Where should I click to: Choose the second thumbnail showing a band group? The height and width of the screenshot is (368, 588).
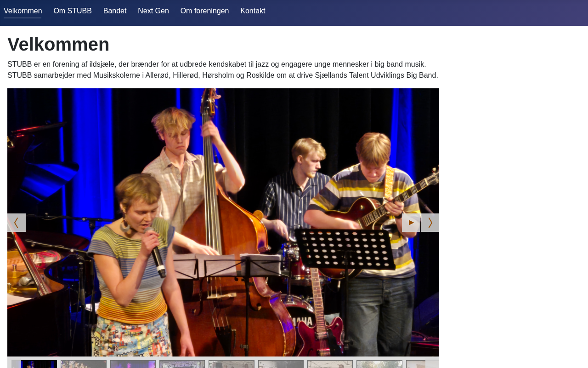click(x=84, y=364)
